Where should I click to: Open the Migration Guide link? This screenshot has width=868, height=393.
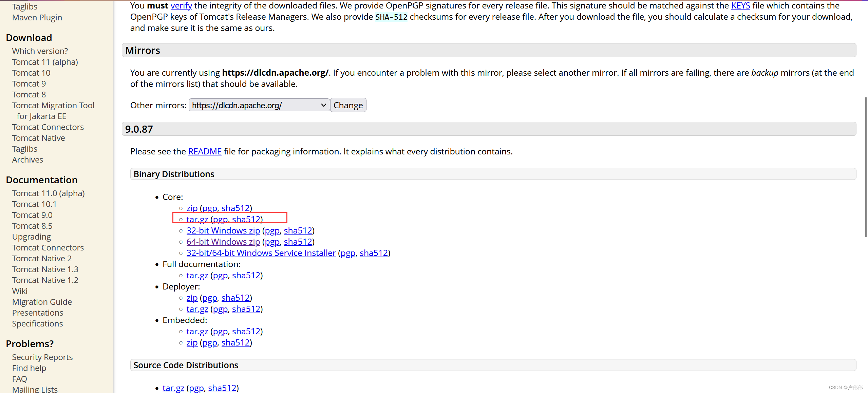(42, 302)
